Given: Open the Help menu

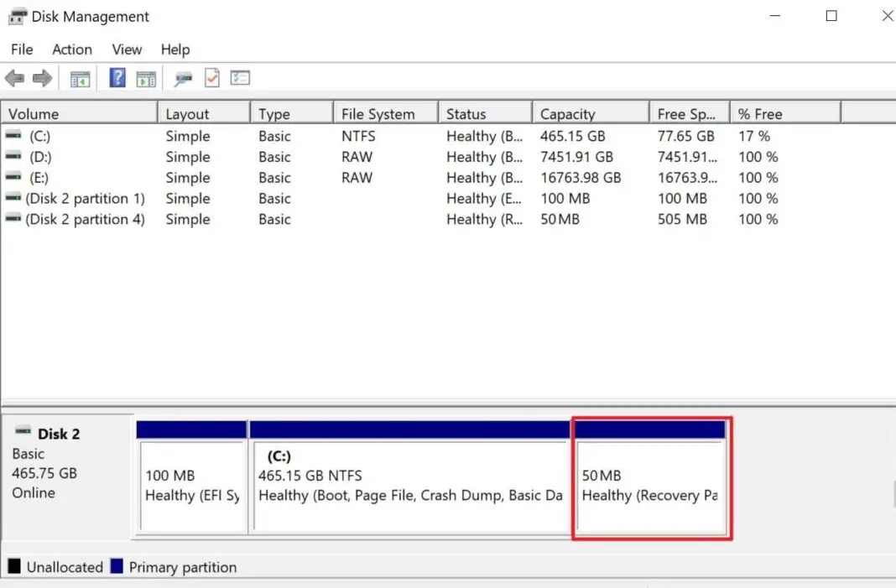Looking at the screenshot, I should pyautogui.click(x=175, y=49).
